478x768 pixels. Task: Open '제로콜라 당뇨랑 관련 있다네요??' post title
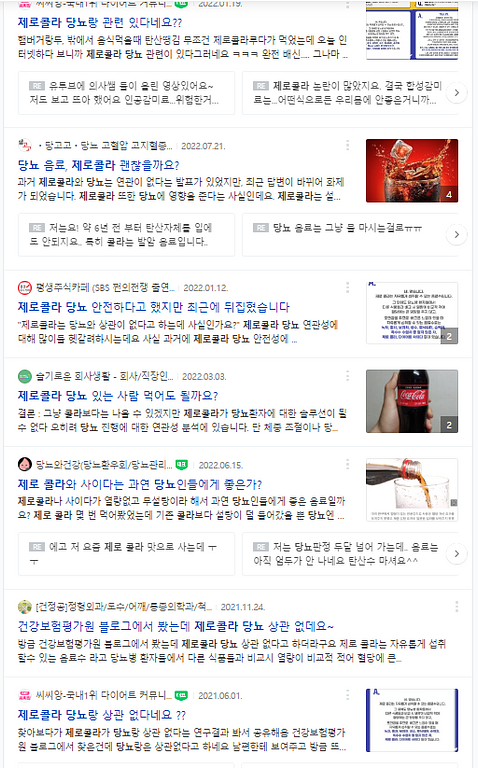point(100,23)
